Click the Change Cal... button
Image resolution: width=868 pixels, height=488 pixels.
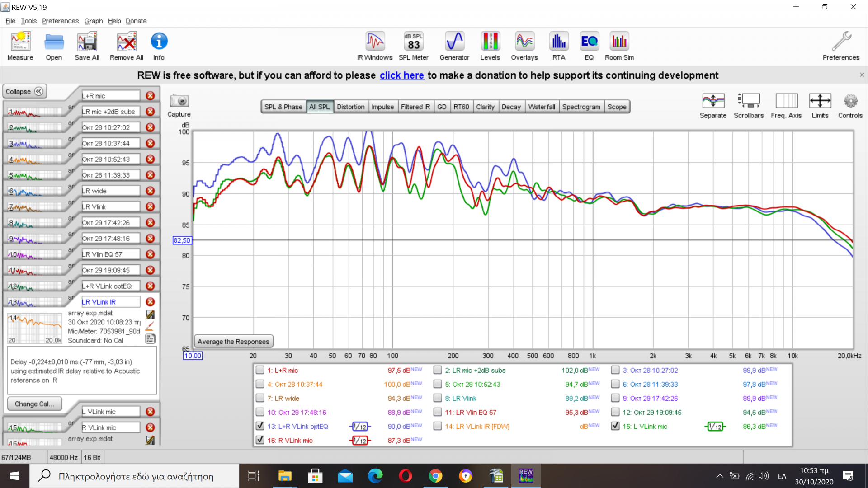pos(34,404)
